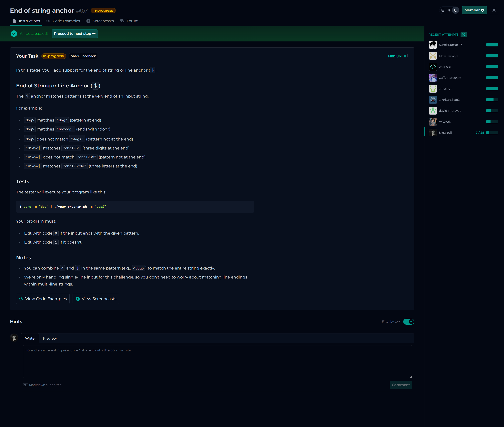Image resolution: width=504 pixels, height=427 pixels.
Task: Click View Code Examples button
Action: pos(43,299)
